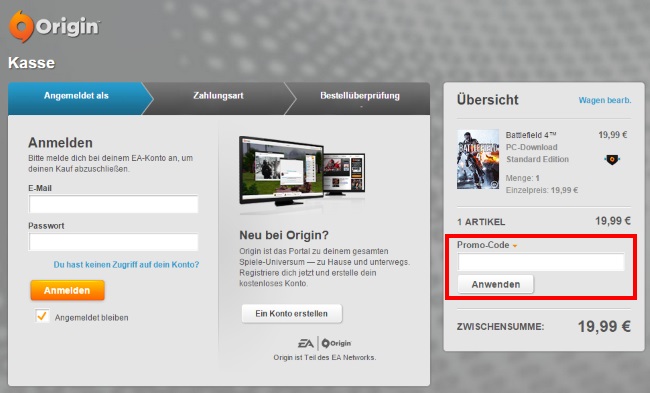Click the 'Neu bei Origin?' heading
Image resolution: width=650 pixels, height=393 pixels.
click(x=284, y=235)
